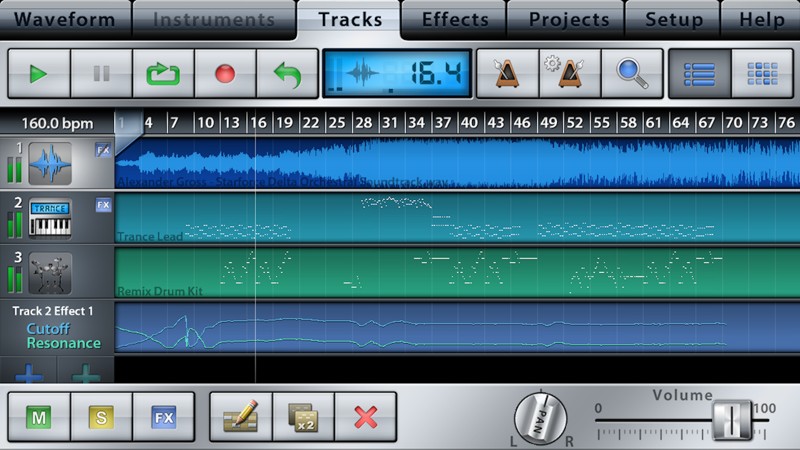The height and width of the screenshot is (450, 800).
Task: Switch to list track view
Action: click(x=699, y=73)
